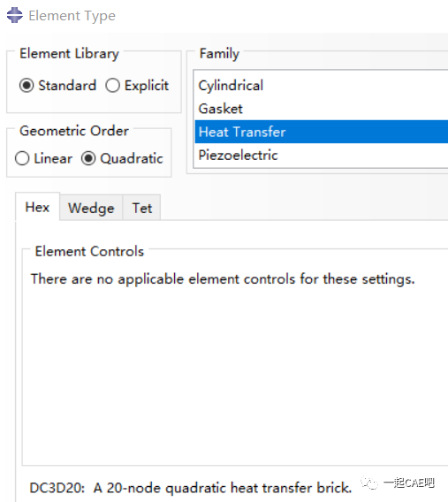The image size is (448, 502).
Task: Click the Element Controls group heading
Action: pos(89,251)
